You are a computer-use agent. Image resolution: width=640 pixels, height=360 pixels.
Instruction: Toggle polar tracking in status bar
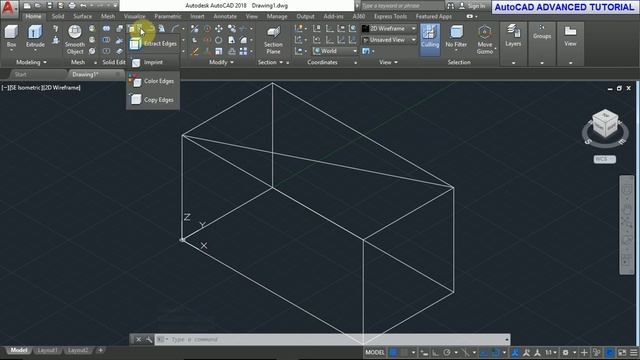[447, 352]
